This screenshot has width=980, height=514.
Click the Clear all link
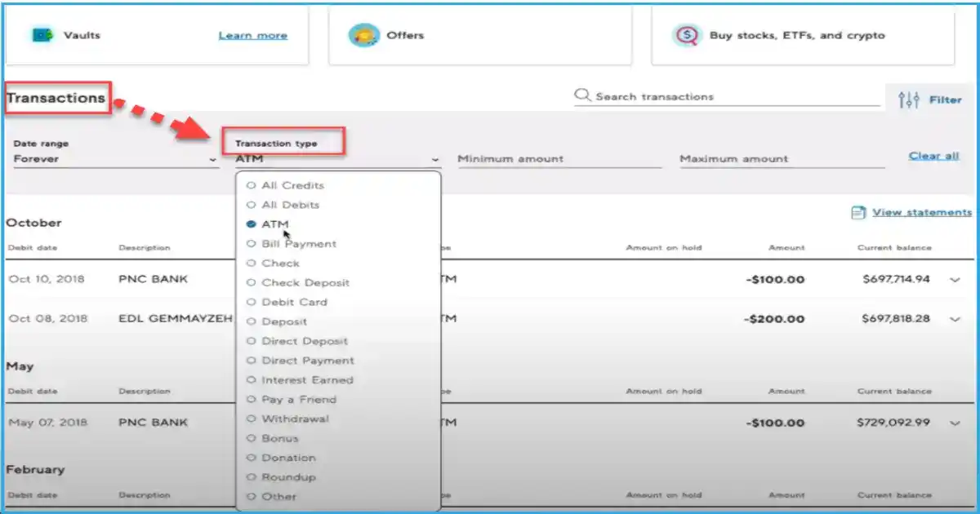[x=933, y=156]
